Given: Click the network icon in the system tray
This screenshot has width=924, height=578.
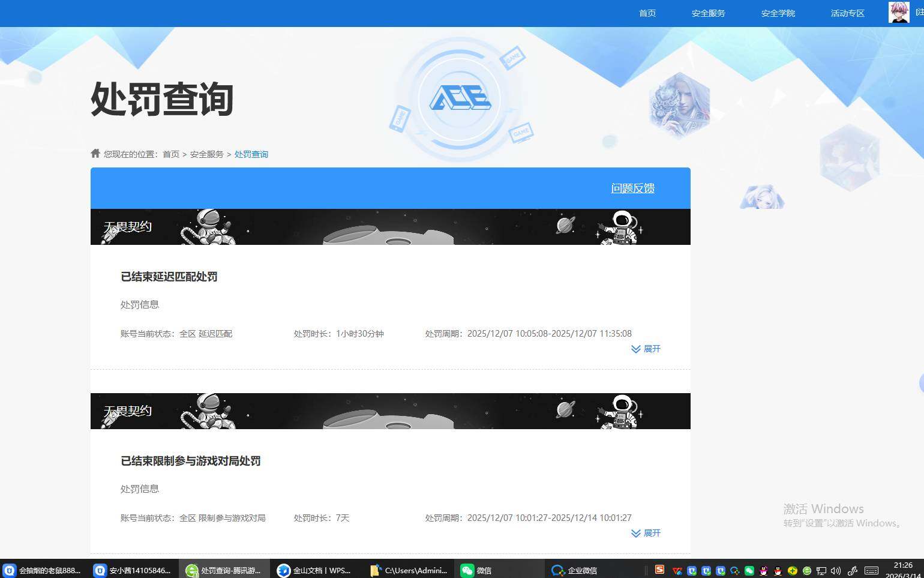Looking at the screenshot, I should point(822,571).
